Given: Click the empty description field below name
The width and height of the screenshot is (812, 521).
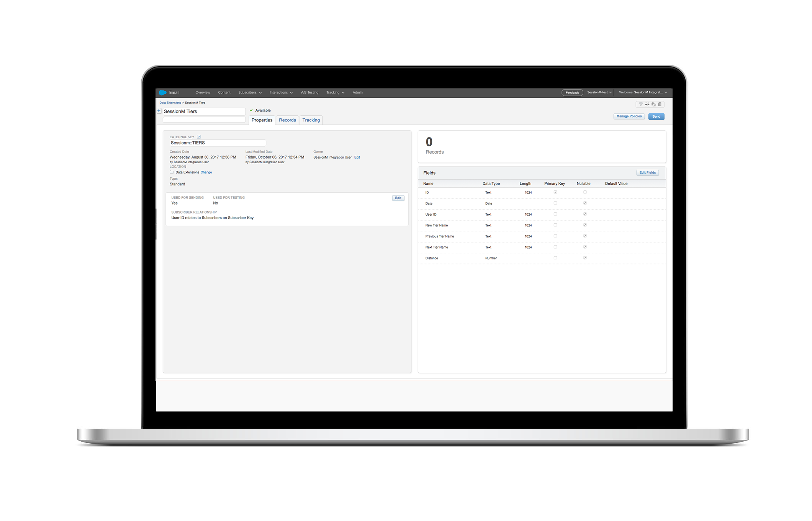Looking at the screenshot, I should click(204, 120).
